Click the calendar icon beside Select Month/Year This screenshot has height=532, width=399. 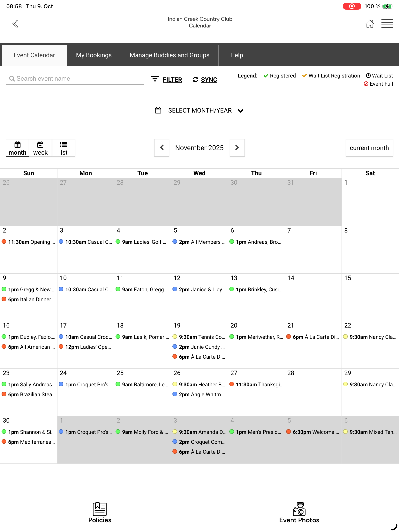click(x=158, y=110)
